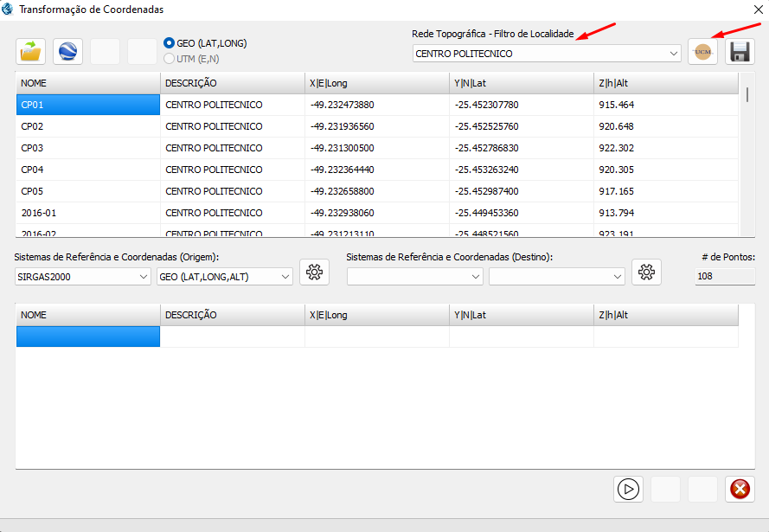Click the lower table DESCRIÇÃO column header
769x532 pixels.
[x=233, y=315]
